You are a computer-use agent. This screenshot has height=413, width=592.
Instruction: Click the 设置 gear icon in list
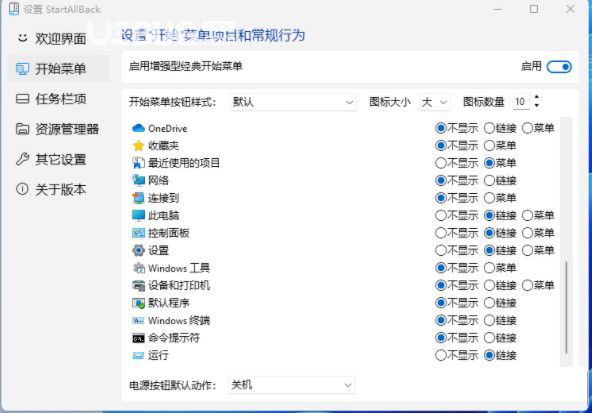point(138,250)
